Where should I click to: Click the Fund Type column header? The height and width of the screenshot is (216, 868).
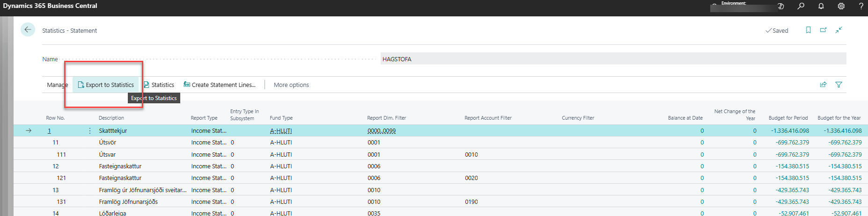281,118
